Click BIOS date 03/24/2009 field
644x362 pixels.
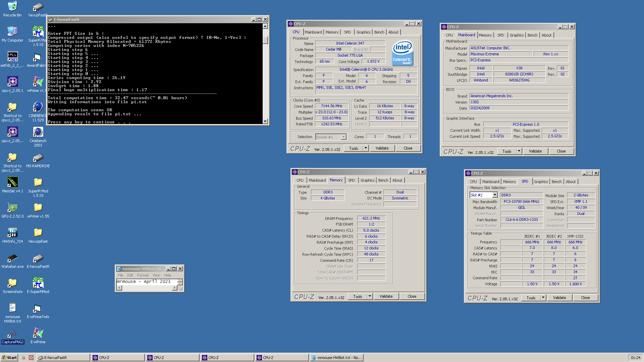[x=519, y=108]
